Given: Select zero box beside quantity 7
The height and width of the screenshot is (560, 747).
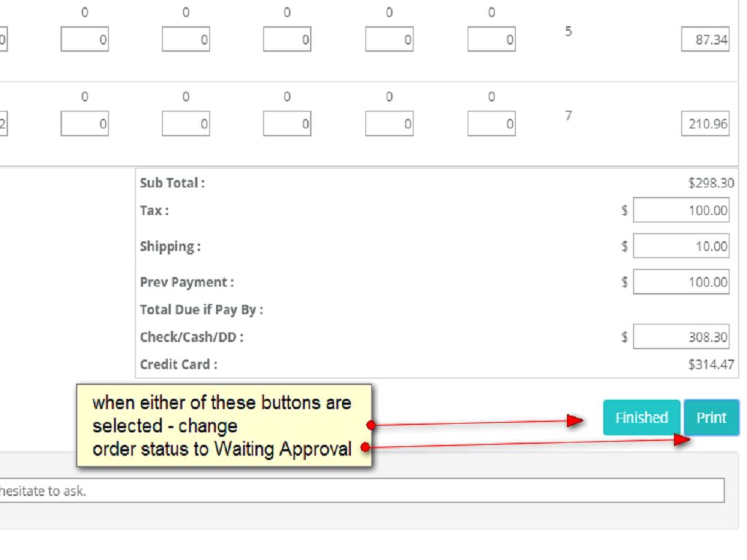Looking at the screenshot, I should point(491,125).
